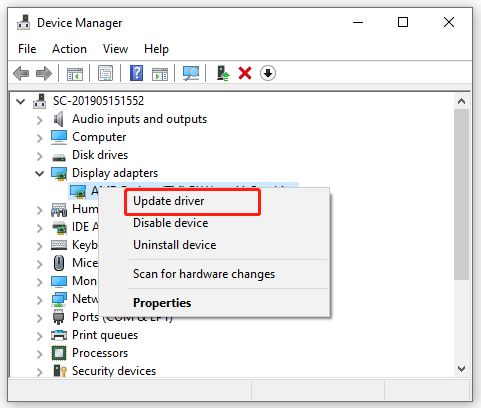This screenshot has height=408, width=481.
Task: Click the red X Uninstall device icon
Action: (x=245, y=73)
